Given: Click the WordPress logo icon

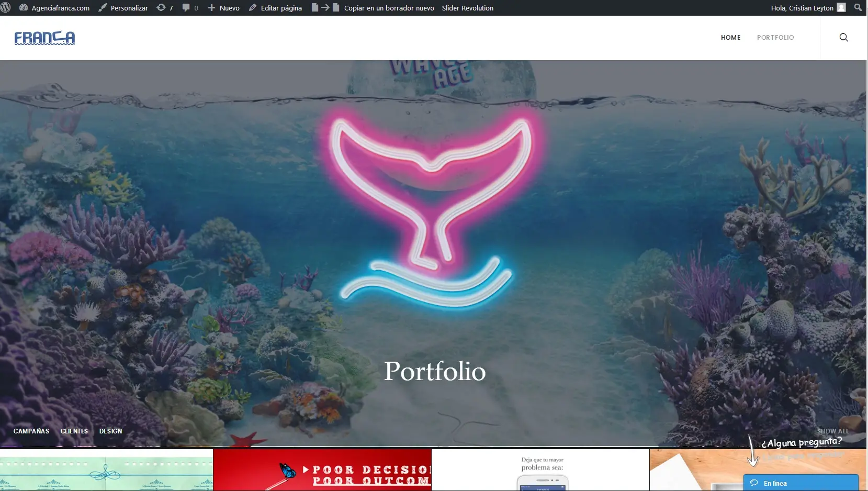Looking at the screenshot, I should coord(6,8).
